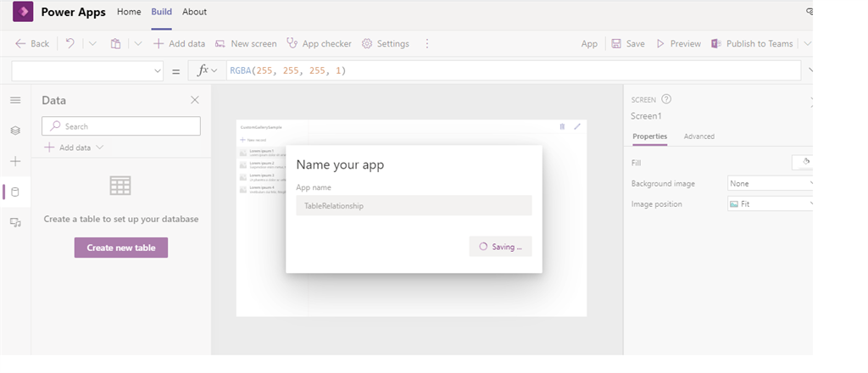868x373 pixels.
Task: Select the Properties tab
Action: click(x=650, y=136)
